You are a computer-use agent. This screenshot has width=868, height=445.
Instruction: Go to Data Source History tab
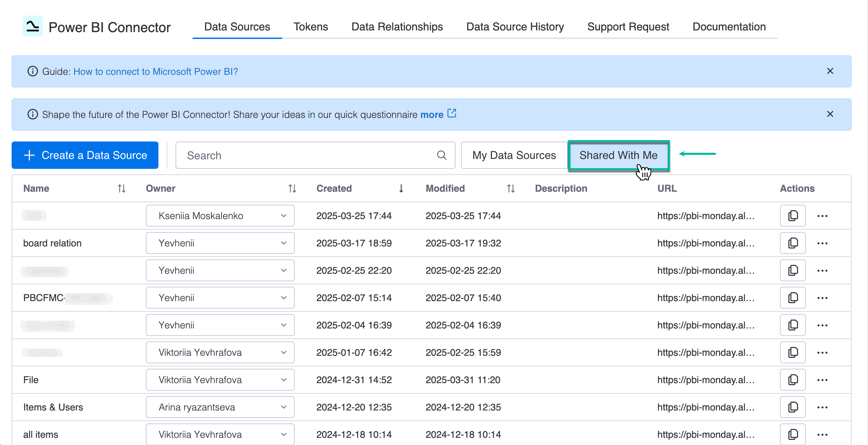point(515,27)
